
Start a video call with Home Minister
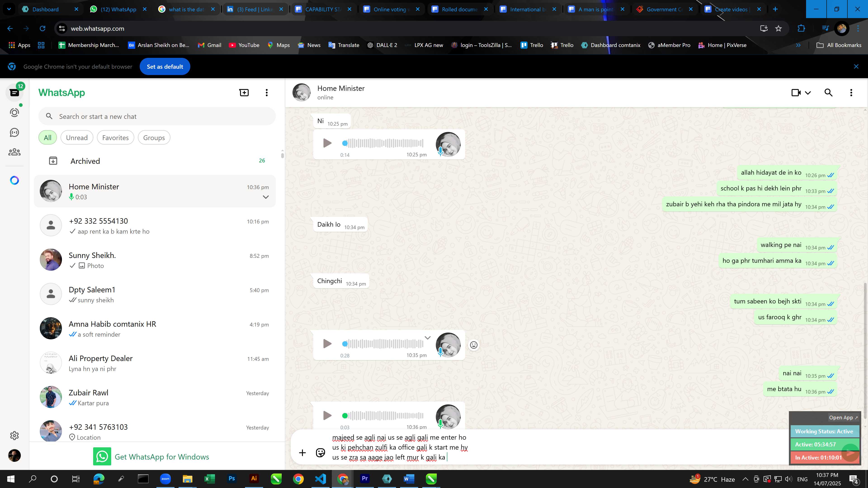[796, 93]
